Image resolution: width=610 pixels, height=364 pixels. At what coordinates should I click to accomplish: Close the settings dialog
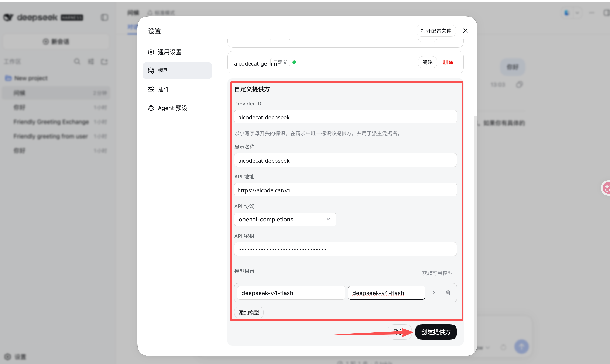click(465, 31)
